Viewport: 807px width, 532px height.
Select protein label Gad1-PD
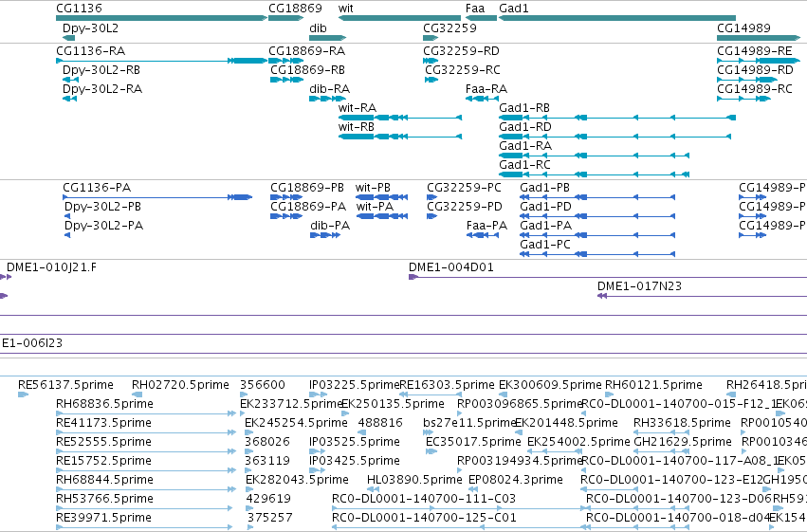545,207
